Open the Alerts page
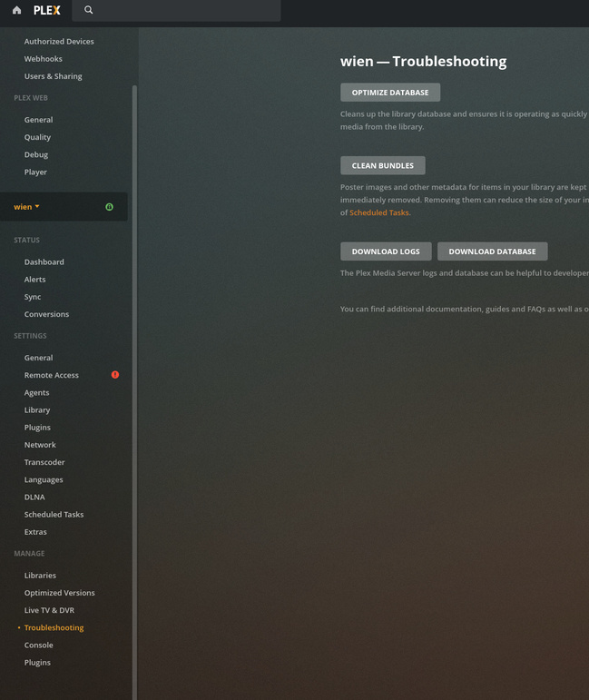Viewport: 589px width, 700px height. (34, 280)
